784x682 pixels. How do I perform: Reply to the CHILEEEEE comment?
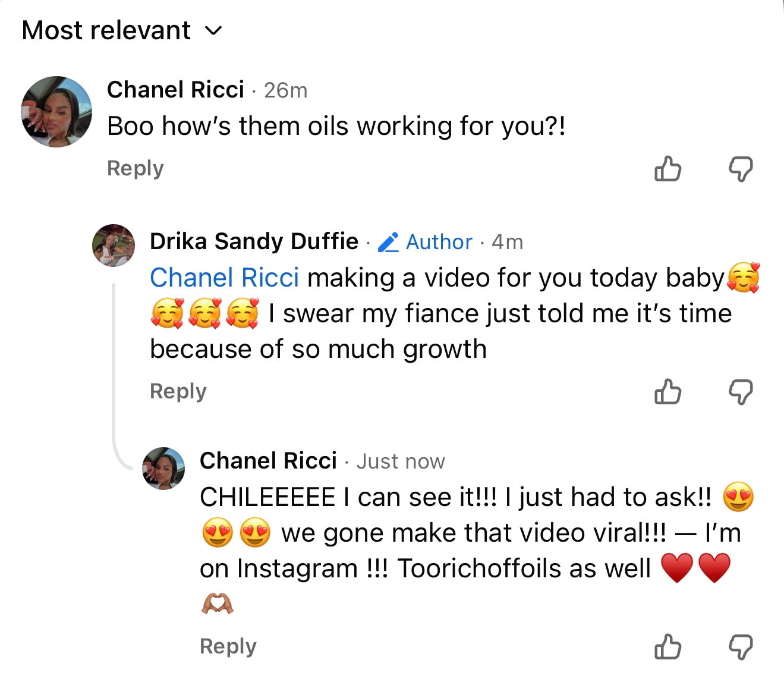click(228, 646)
